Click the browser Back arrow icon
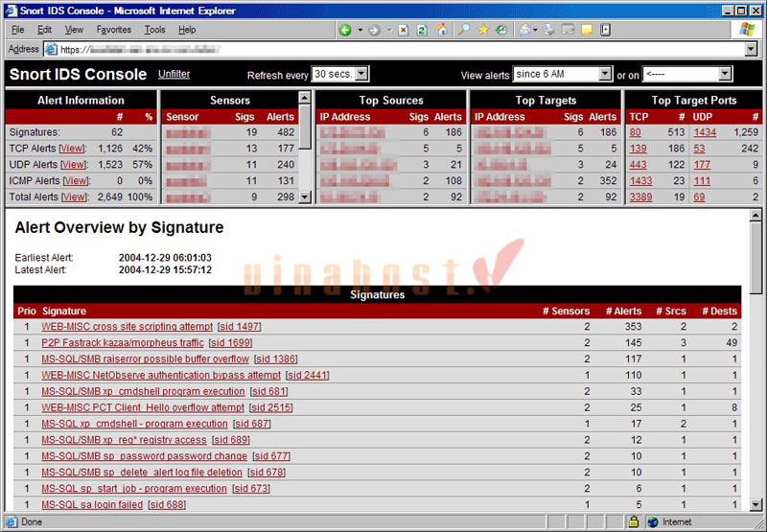This screenshot has width=767, height=532. (346, 30)
